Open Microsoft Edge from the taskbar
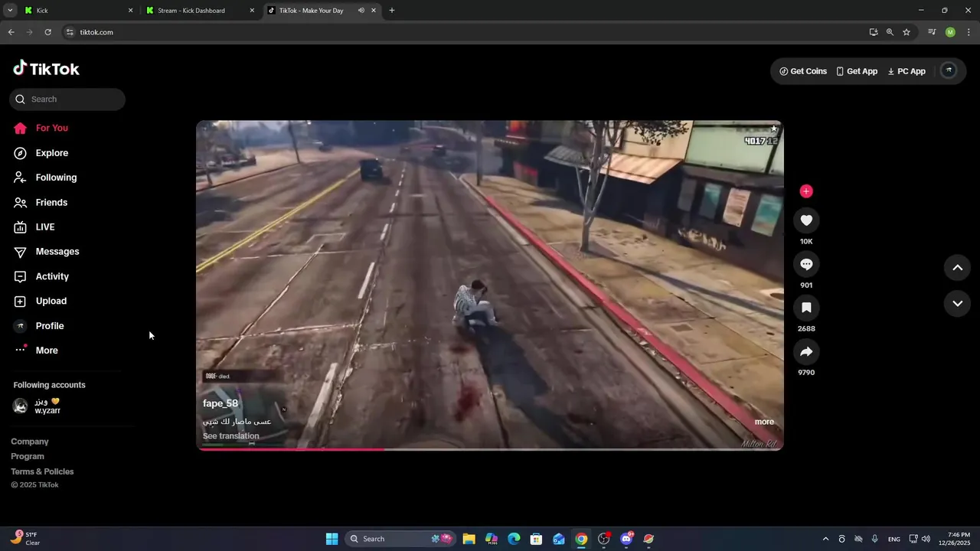This screenshot has width=980, height=551. [x=514, y=539]
